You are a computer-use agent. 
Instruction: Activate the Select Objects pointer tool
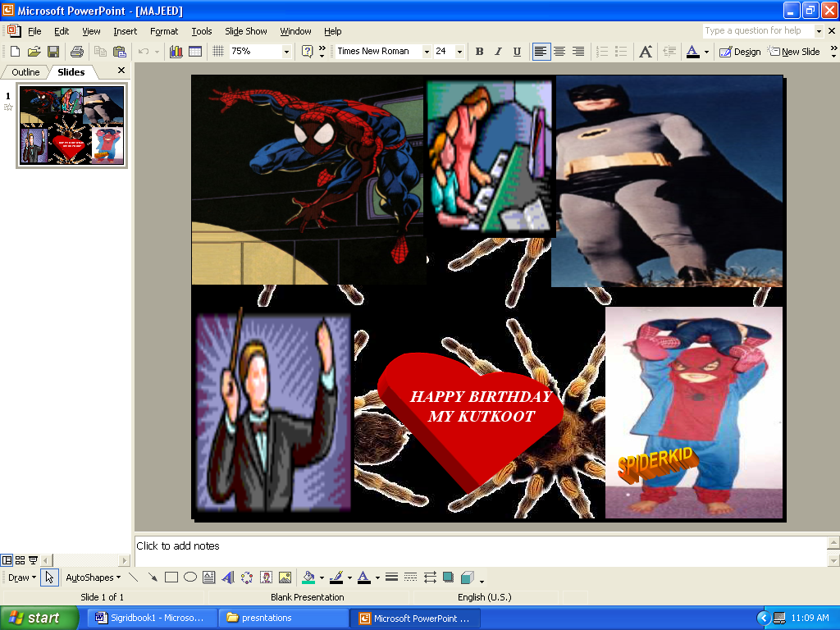click(x=49, y=577)
